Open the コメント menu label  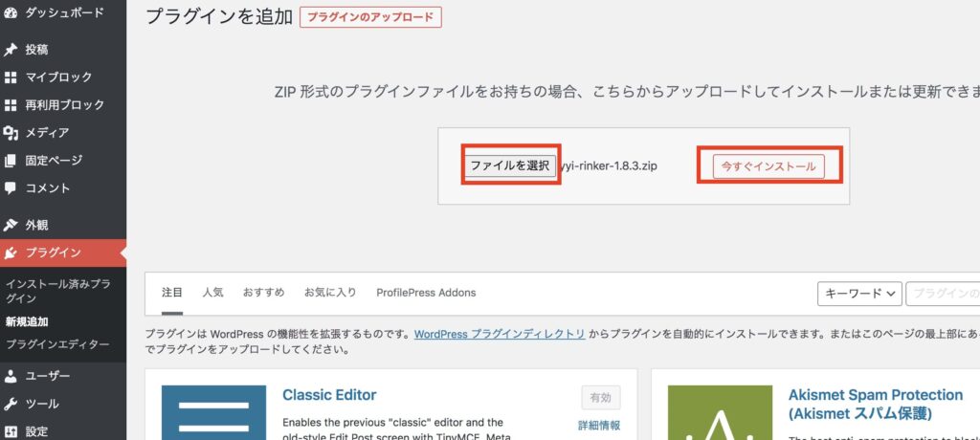click(x=48, y=188)
